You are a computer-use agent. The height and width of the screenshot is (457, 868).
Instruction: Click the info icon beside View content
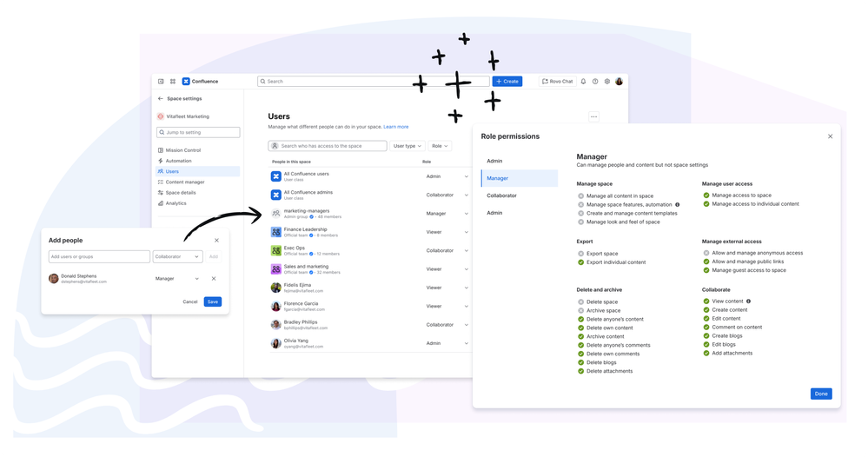748,301
